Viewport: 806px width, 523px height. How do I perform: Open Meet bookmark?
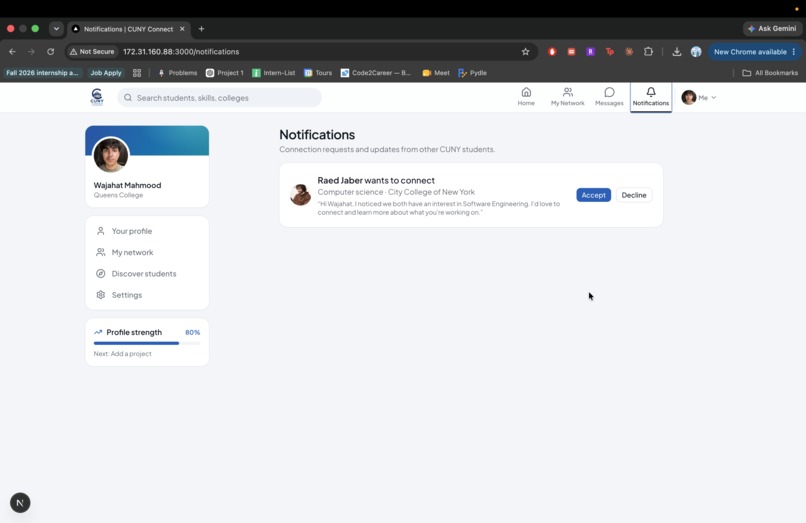pyautogui.click(x=436, y=73)
